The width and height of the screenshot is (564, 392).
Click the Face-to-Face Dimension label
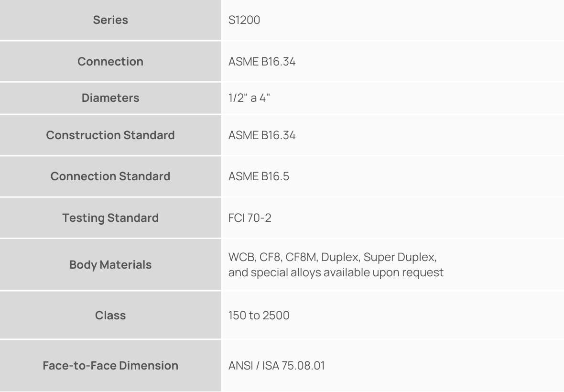(110, 366)
